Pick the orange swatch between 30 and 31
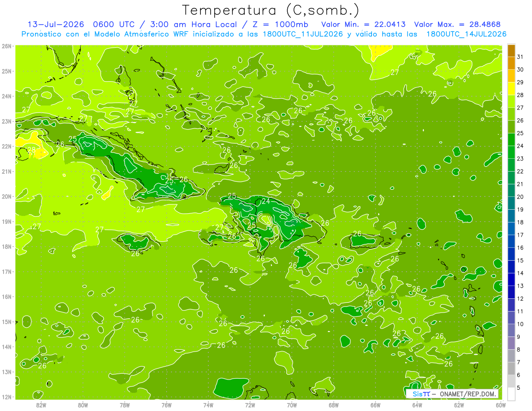The height and width of the screenshot is (411, 532). [x=511, y=63]
